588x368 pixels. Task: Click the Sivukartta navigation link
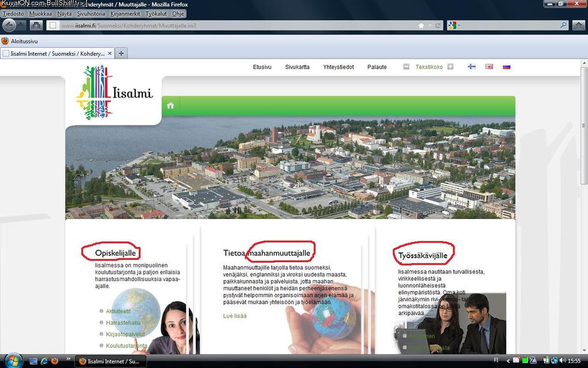297,67
